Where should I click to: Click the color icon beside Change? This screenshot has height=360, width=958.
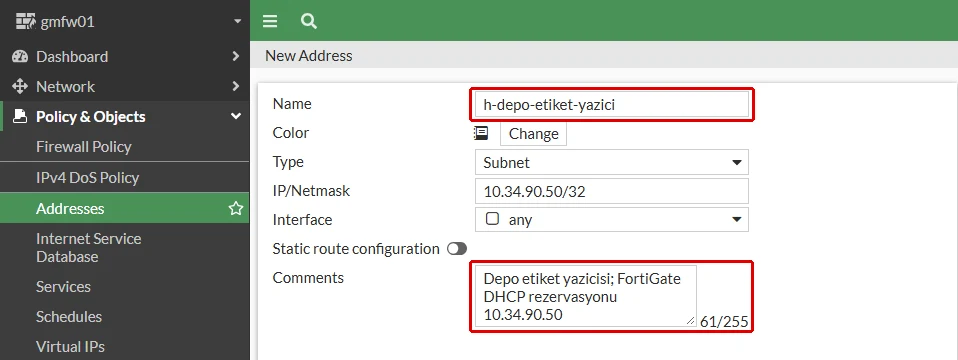[x=481, y=133]
